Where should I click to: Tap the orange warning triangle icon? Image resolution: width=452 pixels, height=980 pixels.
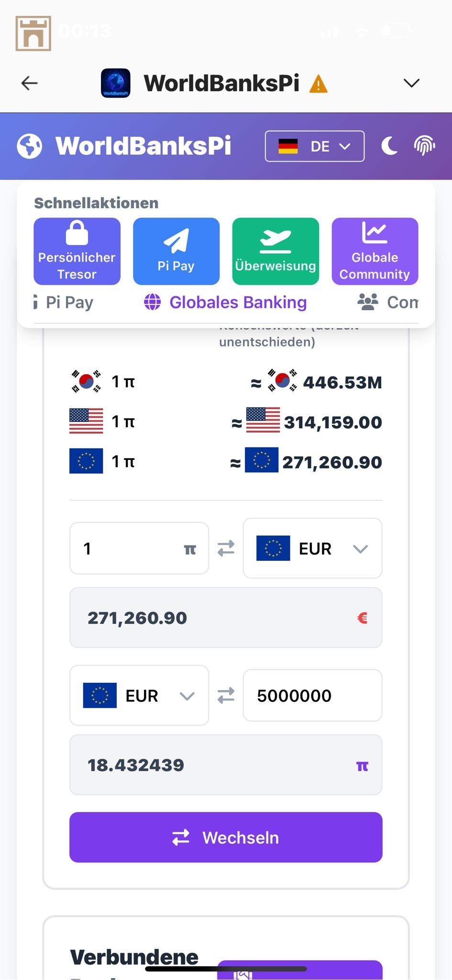318,85
